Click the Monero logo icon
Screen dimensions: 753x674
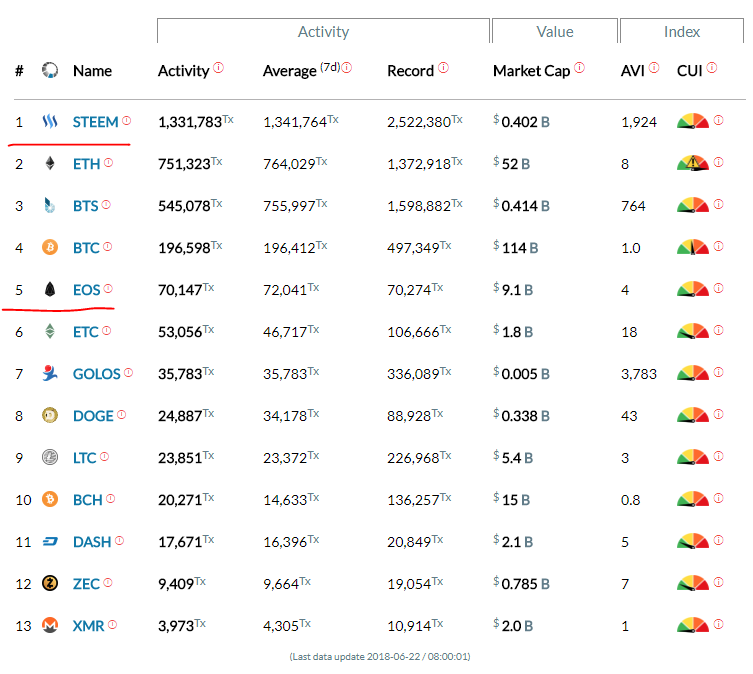[50, 625]
